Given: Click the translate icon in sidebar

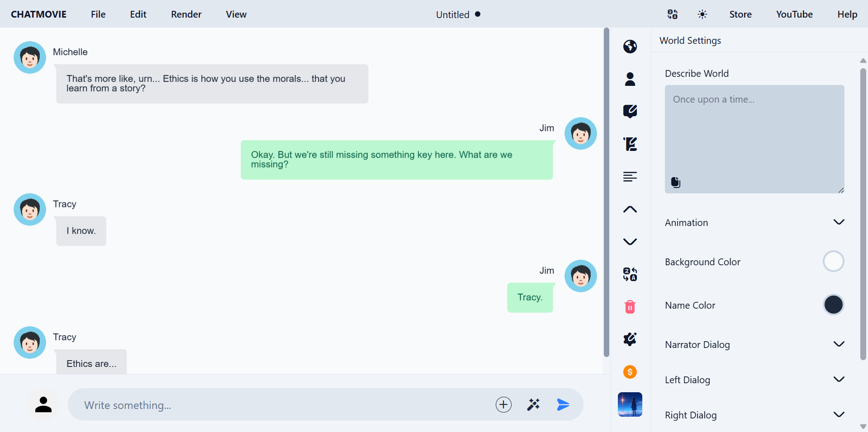Looking at the screenshot, I should [x=630, y=274].
